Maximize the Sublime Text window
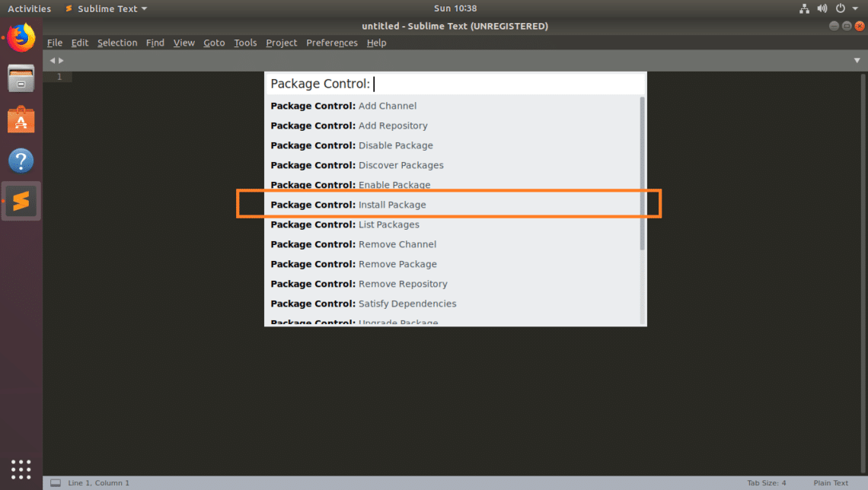868x490 pixels. pyautogui.click(x=847, y=26)
